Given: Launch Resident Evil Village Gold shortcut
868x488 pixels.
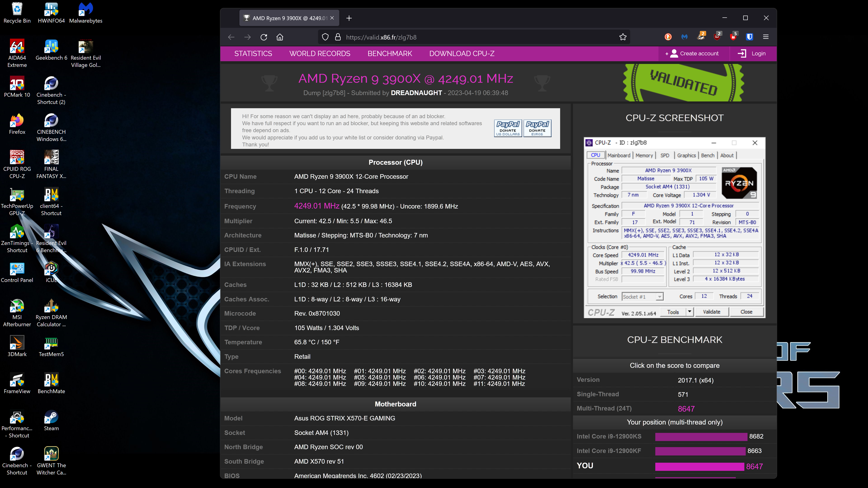Looking at the screenshot, I should (86, 54).
